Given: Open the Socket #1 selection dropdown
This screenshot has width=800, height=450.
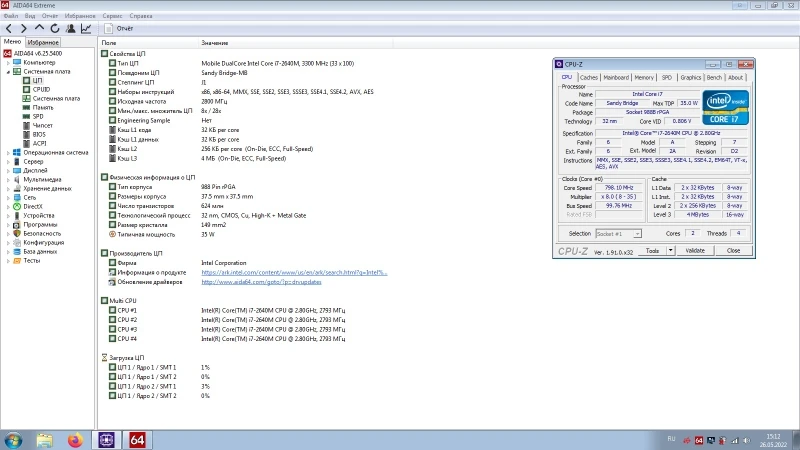Looking at the screenshot, I should point(618,234).
